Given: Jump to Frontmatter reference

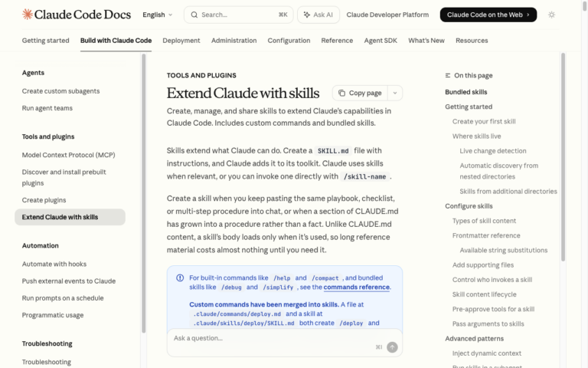Looking at the screenshot, I should point(486,235).
